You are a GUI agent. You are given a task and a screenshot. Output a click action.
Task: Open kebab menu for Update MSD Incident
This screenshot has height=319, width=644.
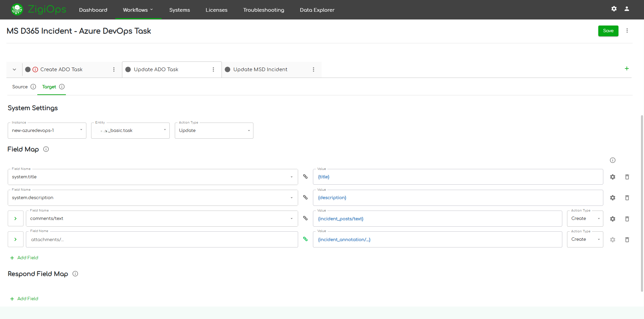pos(314,70)
